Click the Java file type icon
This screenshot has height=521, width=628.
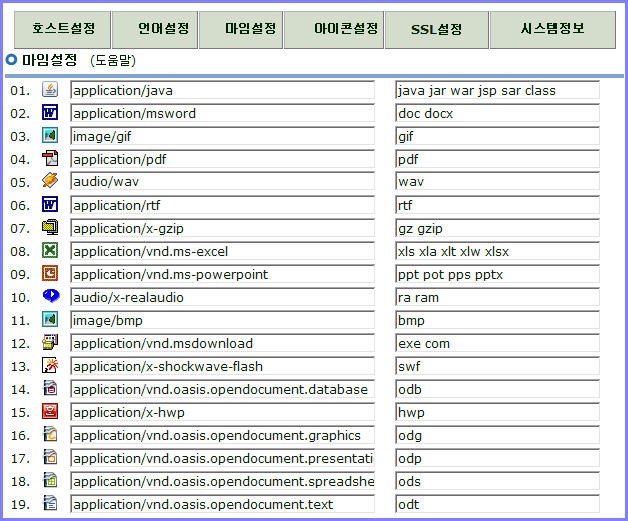point(50,90)
